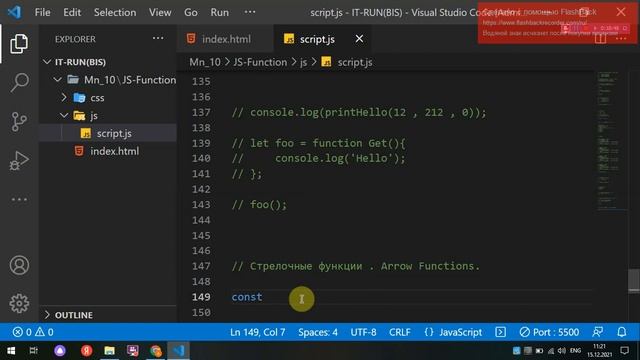Click the commented foo(); line

tap(259, 204)
